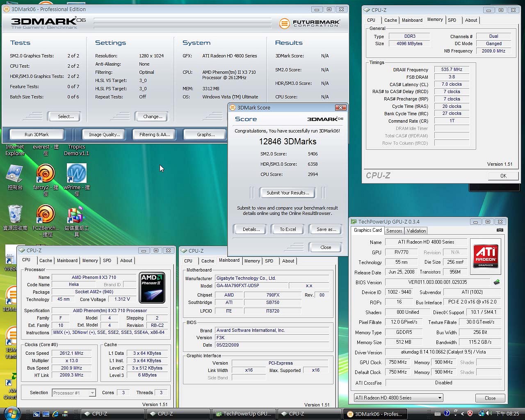Click the DRAM Frequency 535.7 MHz value
This screenshot has height=420, width=525.
pyautogui.click(x=452, y=70)
